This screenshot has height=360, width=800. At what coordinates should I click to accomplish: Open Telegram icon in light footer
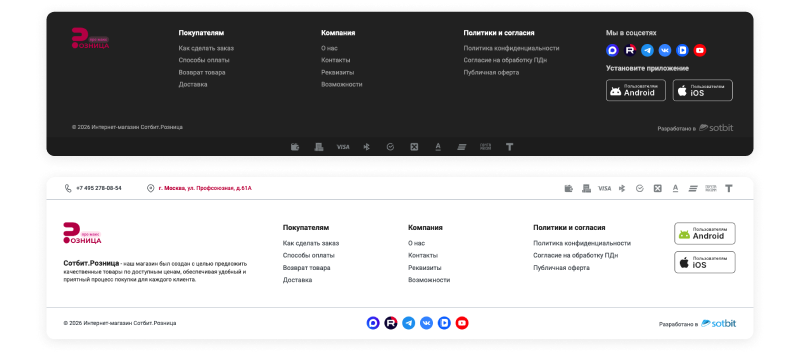tap(409, 323)
